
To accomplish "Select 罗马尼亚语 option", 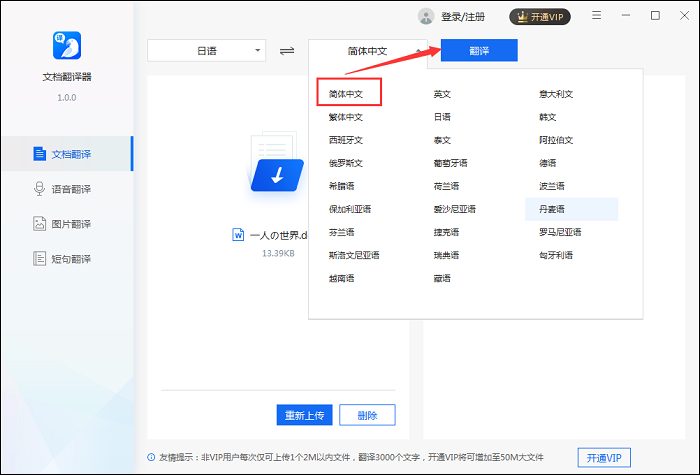I will [x=560, y=232].
